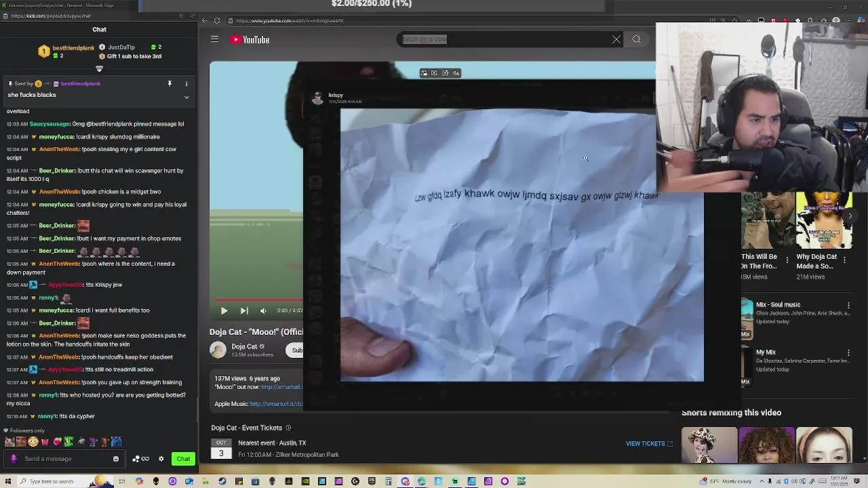Open the first Shorts remix thumbnail

click(709, 445)
